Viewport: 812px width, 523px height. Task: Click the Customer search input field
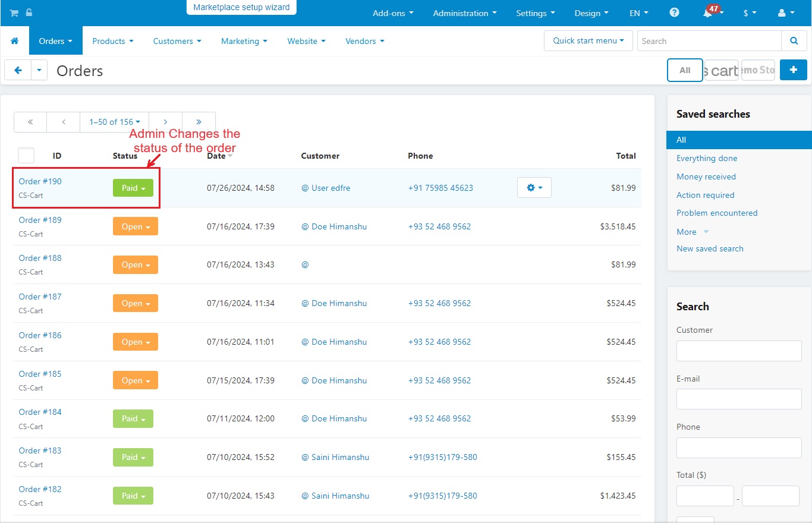click(739, 351)
